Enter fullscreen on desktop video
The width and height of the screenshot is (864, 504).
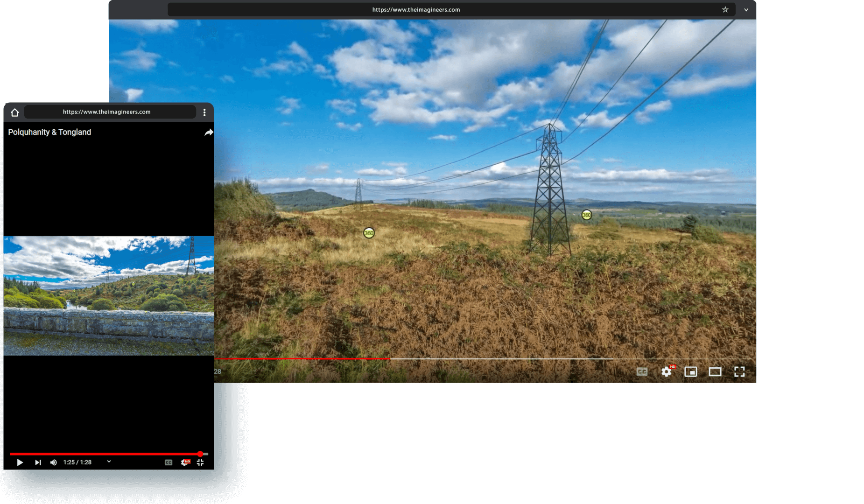[739, 371]
